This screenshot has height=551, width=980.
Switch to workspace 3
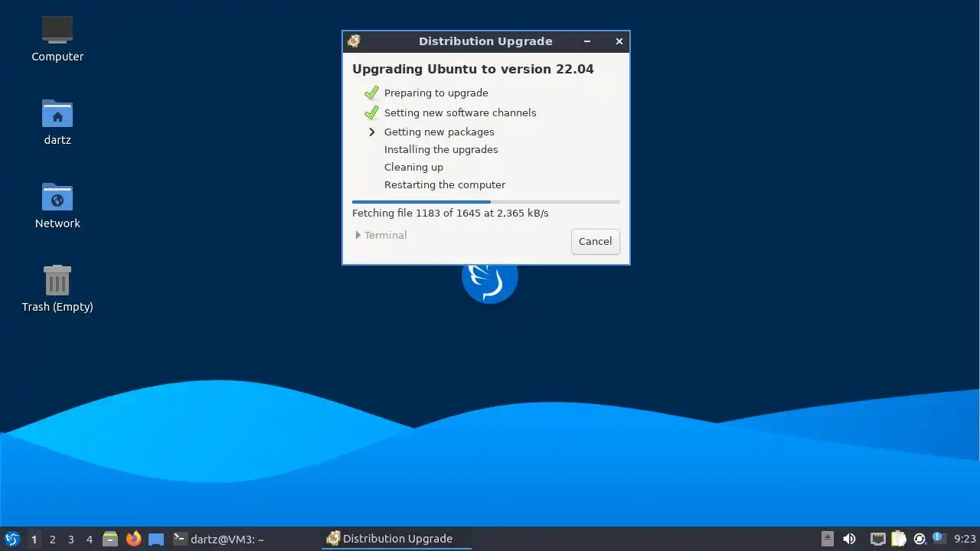(x=70, y=540)
